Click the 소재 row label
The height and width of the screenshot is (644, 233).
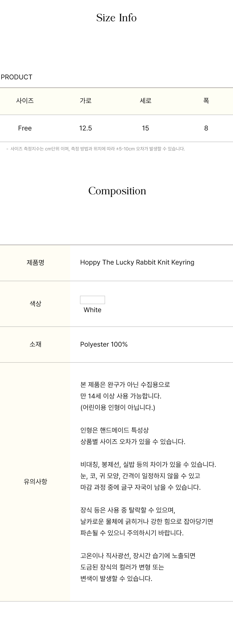[35, 344]
